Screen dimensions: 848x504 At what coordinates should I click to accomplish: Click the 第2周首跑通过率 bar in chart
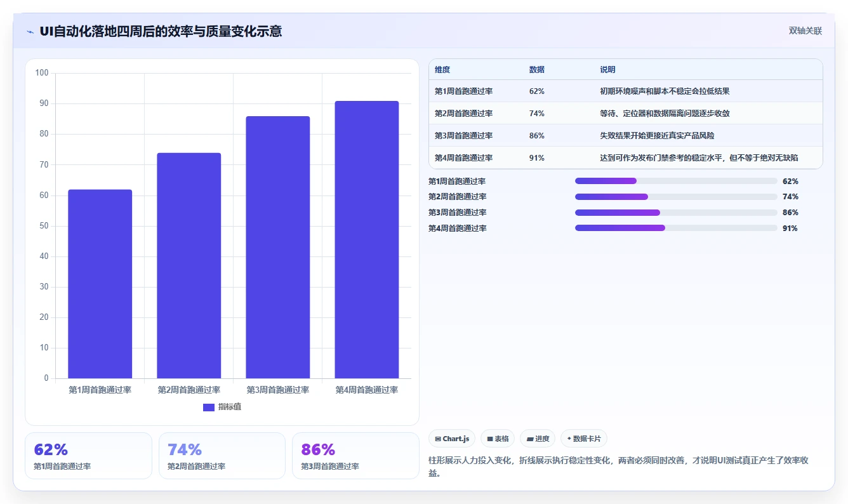click(x=189, y=265)
